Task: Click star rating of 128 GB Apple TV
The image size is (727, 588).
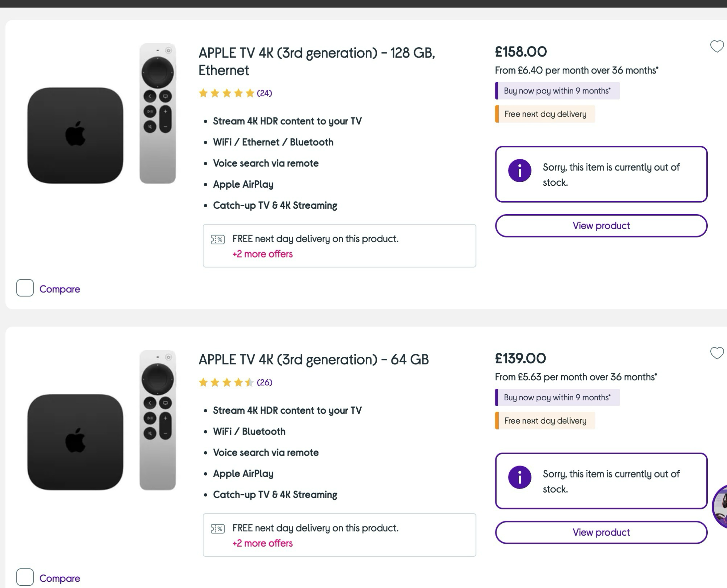Action: click(x=226, y=93)
